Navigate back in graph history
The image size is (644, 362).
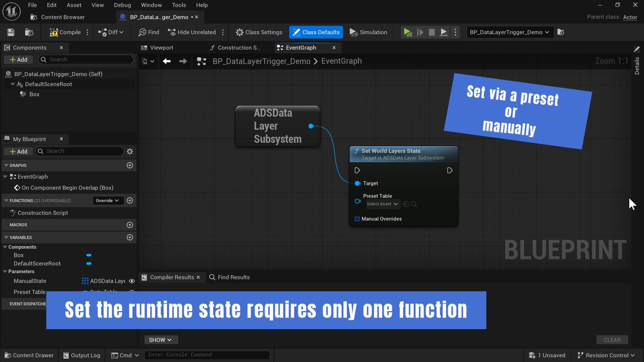tap(166, 61)
